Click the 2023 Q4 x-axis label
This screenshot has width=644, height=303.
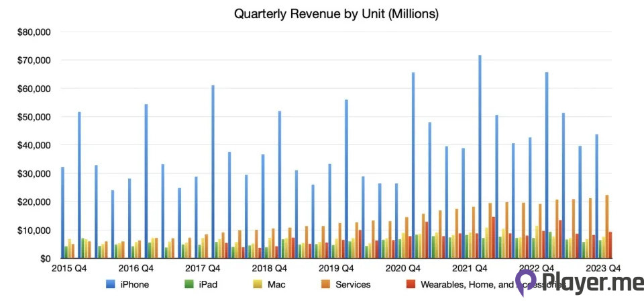pyautogui.click(x=602, y=269)
